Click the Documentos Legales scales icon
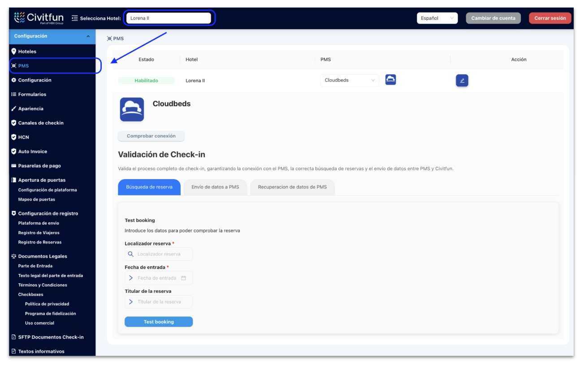This screenshot has height=368, width=588. pos(15,256)
